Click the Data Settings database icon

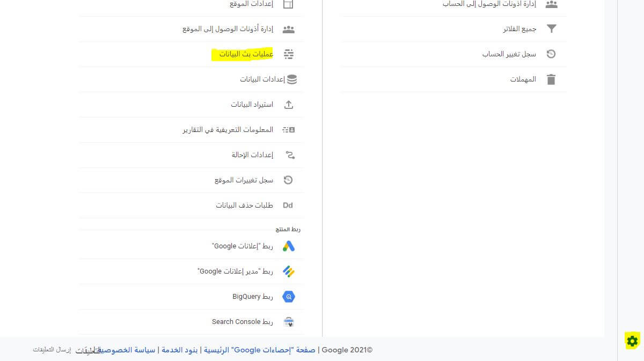(291, 79)
